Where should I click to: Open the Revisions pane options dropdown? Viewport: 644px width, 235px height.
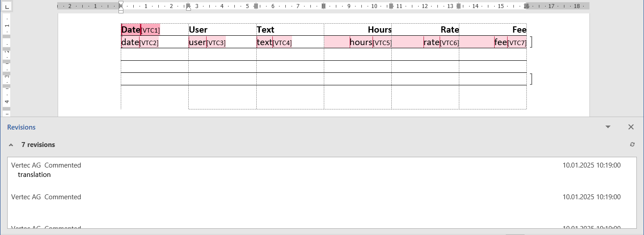(608, 127)
